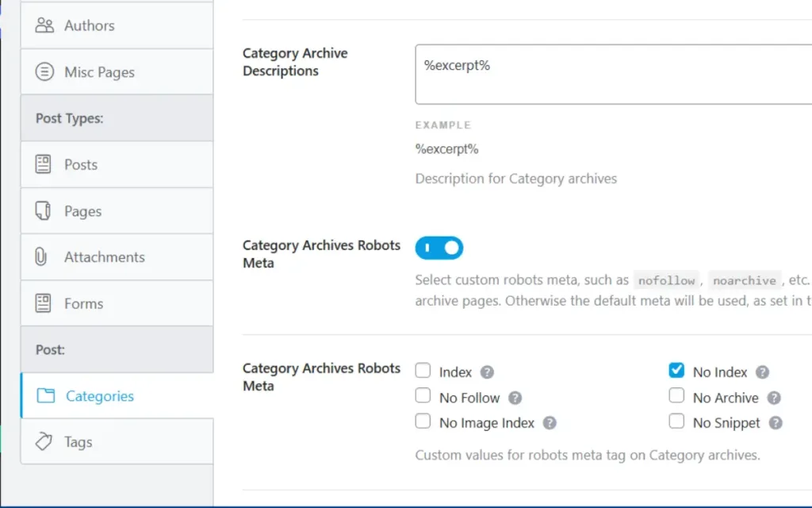The image size is (812, 508).
Task: Click the Attachments paperclip icon
Action: (x=41, y=256)
